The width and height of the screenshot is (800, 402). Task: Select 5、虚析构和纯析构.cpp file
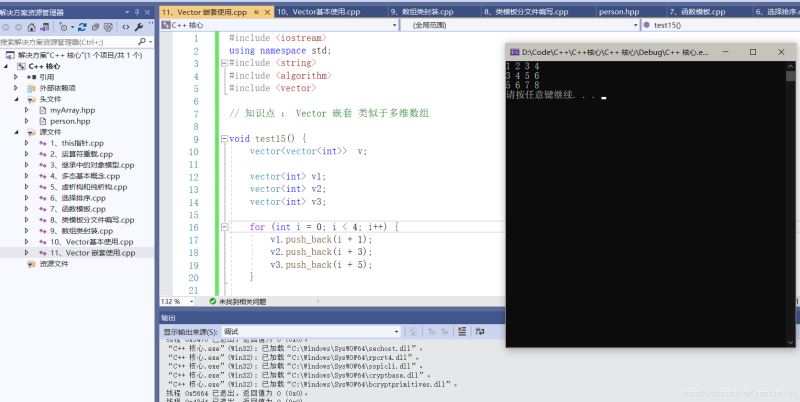coord(89,187)
